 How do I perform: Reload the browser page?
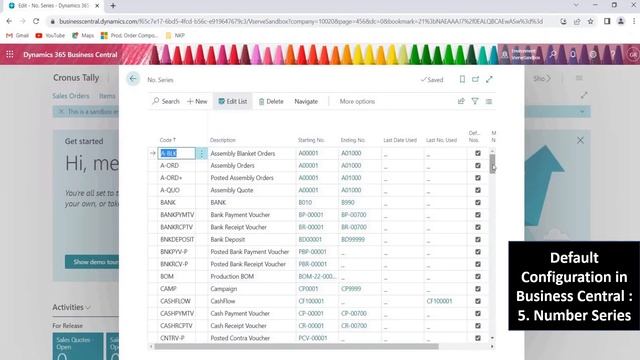tap(36, 21)
